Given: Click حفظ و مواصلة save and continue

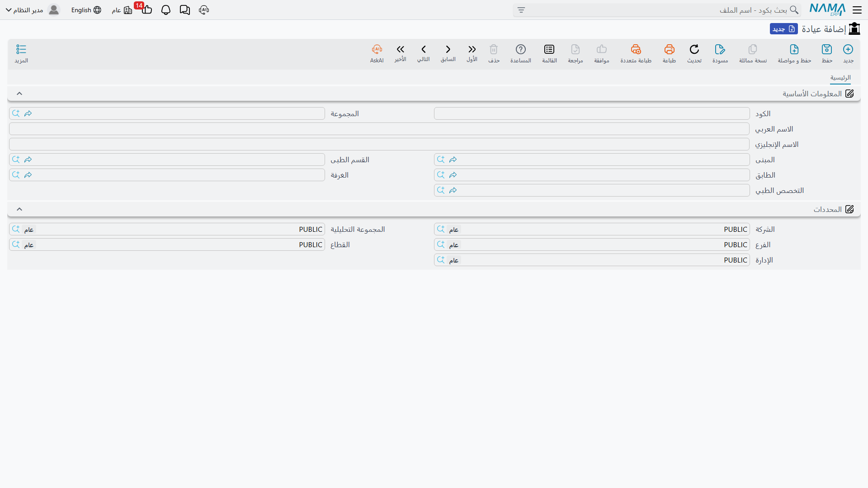Looking at the screenshot, I should click(x=794, y=49).
